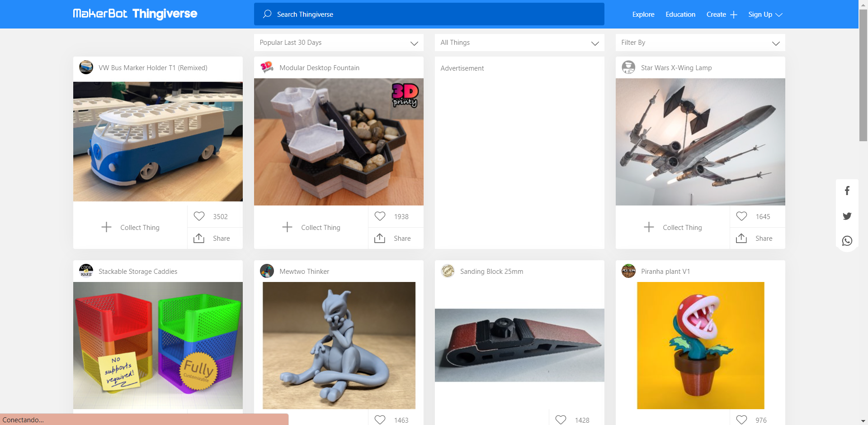Open the Star Wars X-Wing Lamp thumbnail
The height and width of the screenshot is (425, 868).
(x=700, y=142)
